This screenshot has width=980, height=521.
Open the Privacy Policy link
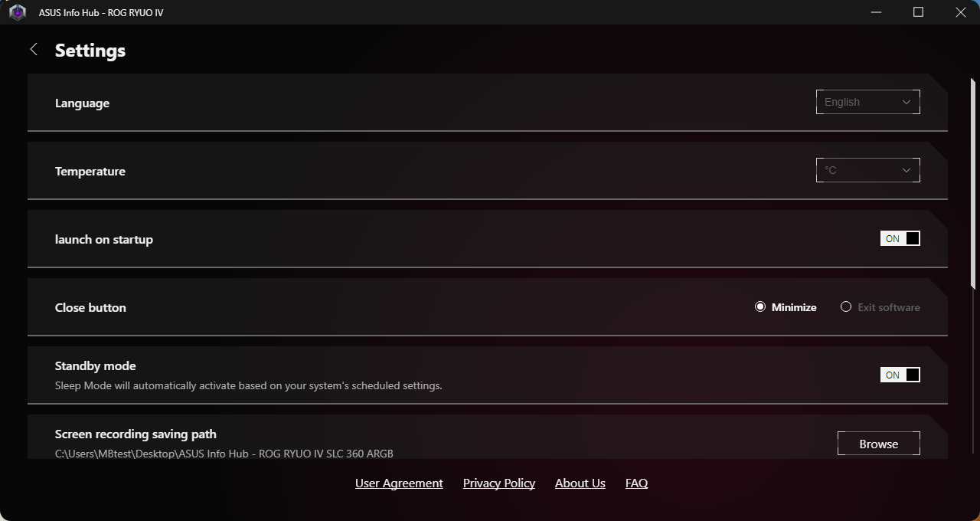tap(499, 483)
